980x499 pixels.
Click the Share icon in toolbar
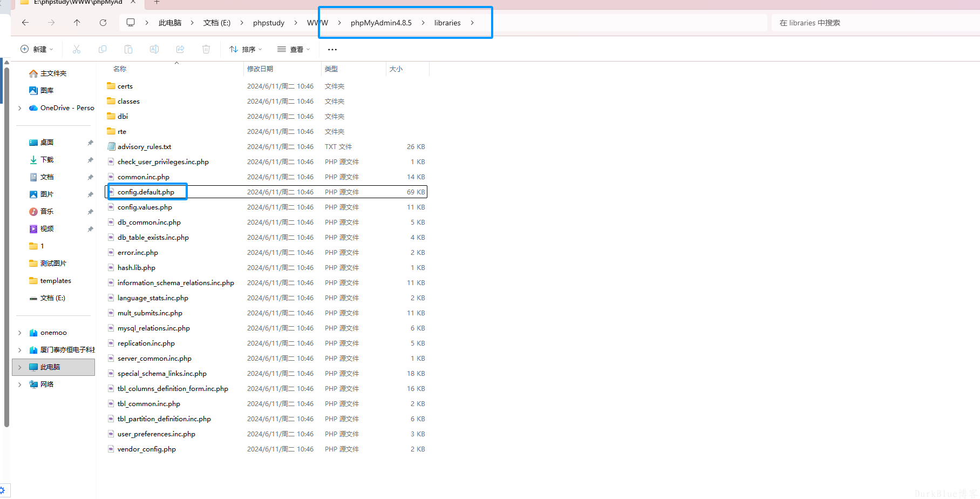click(180, 49)
